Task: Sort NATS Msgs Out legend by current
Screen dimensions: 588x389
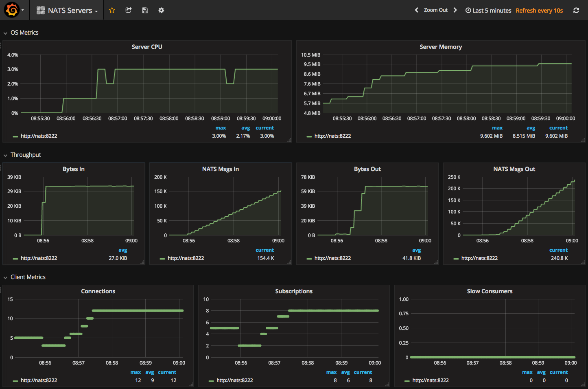Action: (558, 250)
